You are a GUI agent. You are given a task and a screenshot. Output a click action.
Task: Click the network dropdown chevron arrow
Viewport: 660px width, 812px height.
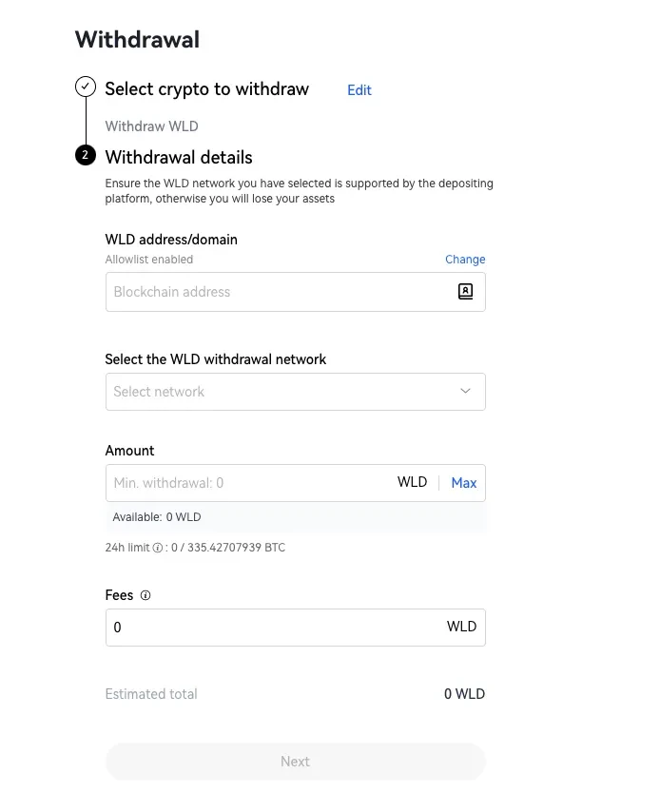point(465,391)
